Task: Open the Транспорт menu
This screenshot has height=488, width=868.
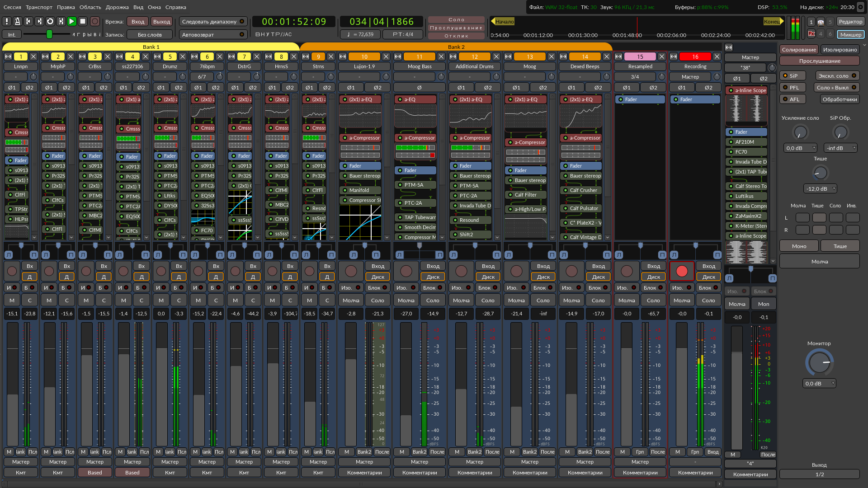Action: [x=39, y=7]
